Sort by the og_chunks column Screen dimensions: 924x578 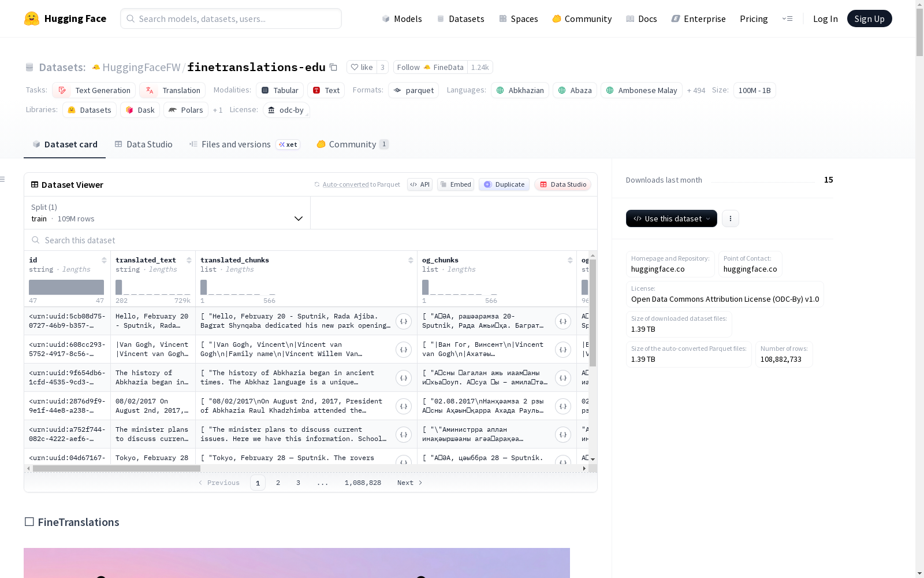[x=570, y=260]
